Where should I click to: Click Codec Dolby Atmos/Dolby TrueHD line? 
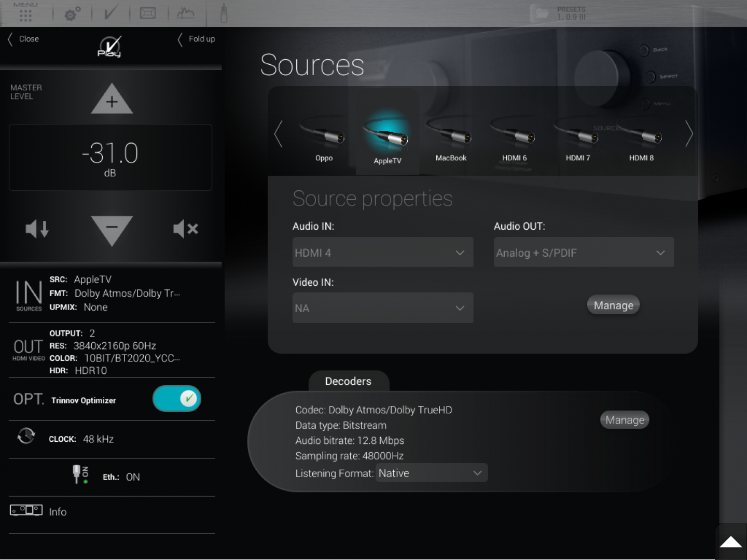(374, 410)
